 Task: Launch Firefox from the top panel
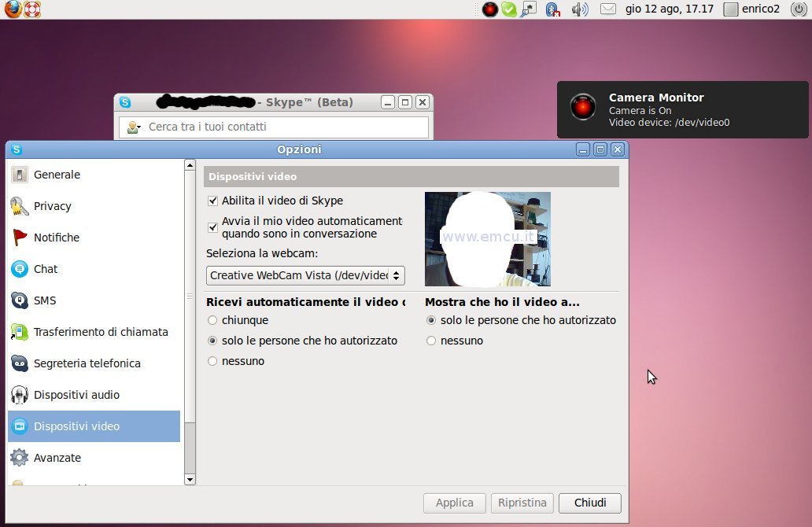tap(13, 9)
